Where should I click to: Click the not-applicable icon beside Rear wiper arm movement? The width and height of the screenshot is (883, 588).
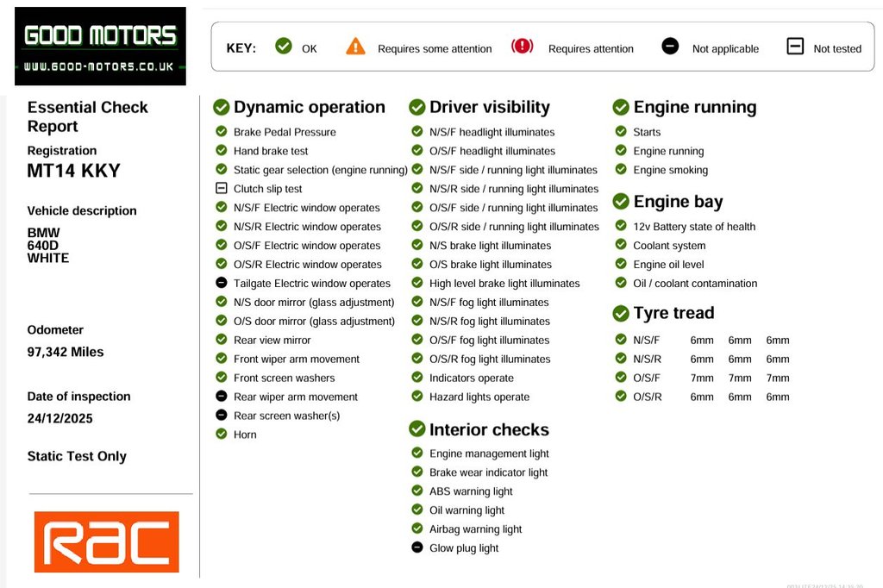pyautogui.click(x=222, y=397)
